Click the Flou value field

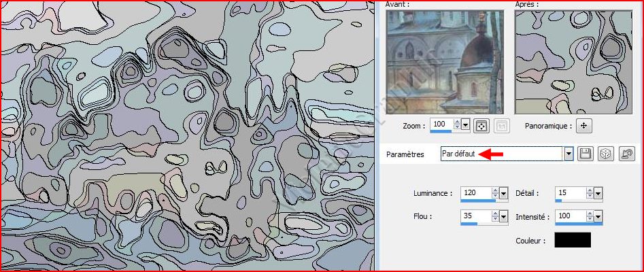pos(475,216)
